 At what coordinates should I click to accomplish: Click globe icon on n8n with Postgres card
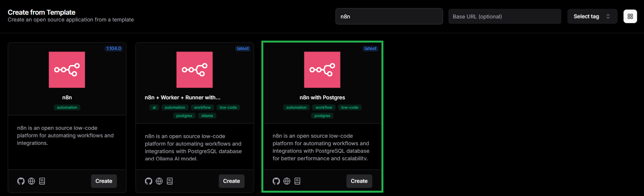pyautogui.click(x=287, y=181)
